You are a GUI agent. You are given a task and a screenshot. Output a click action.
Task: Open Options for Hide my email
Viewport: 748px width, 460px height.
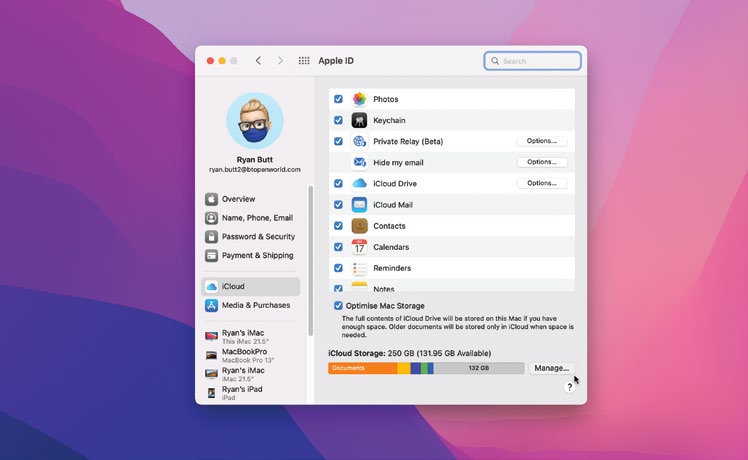point(542,162)
